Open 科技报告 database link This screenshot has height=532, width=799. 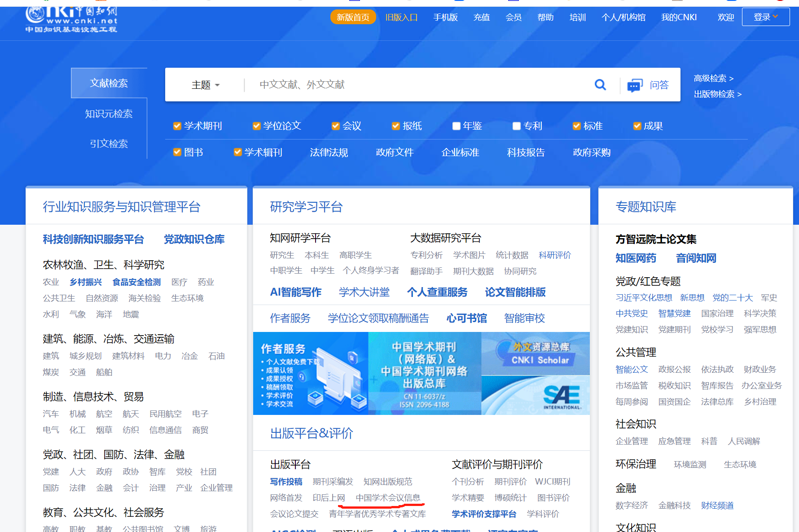tap(526, 152)
